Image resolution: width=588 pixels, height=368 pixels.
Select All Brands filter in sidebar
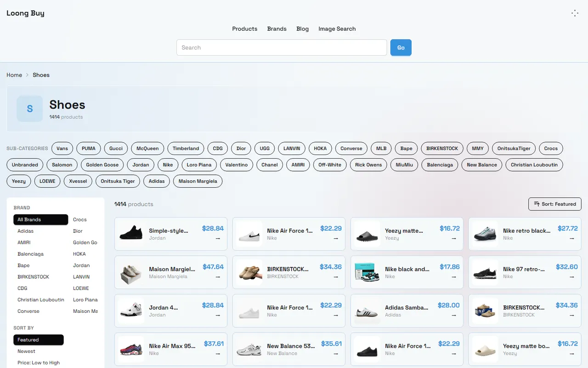pyautogui.click(x=40, y=219)
